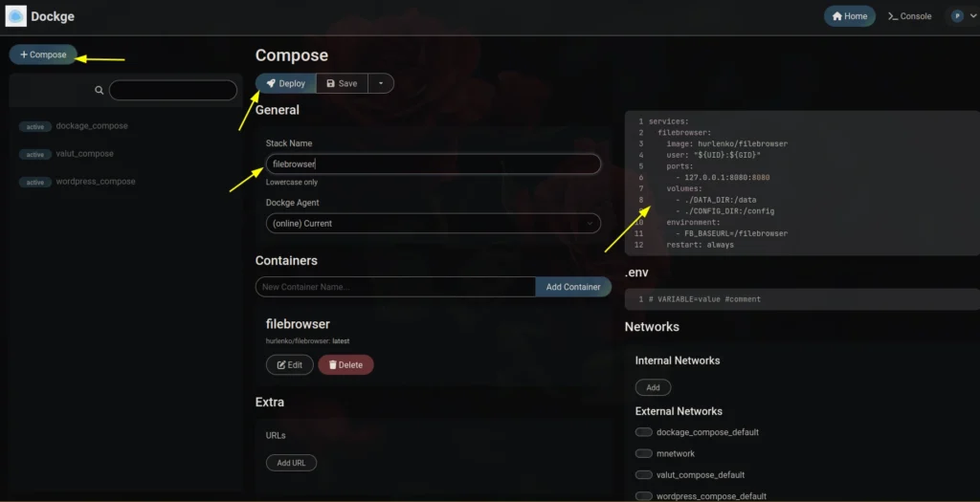Click the image: hurlenko/filebrowser YAML line

[x=727, y=143]
